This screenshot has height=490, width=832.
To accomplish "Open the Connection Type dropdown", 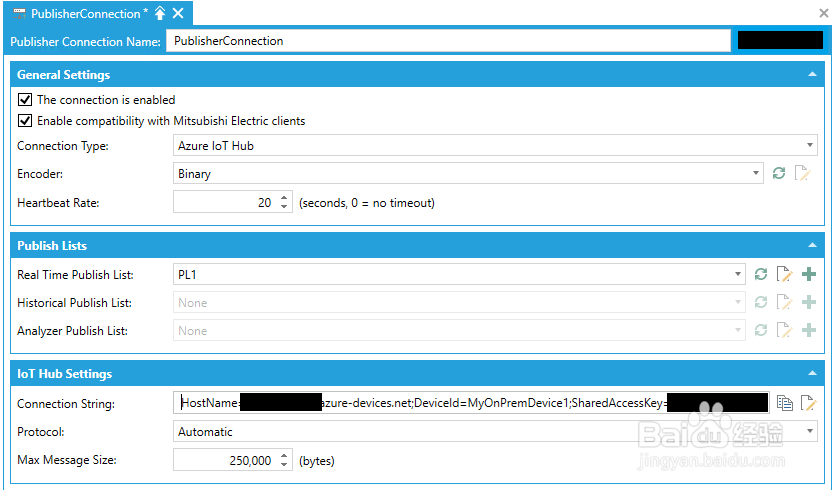I will (x=810, y=145).
